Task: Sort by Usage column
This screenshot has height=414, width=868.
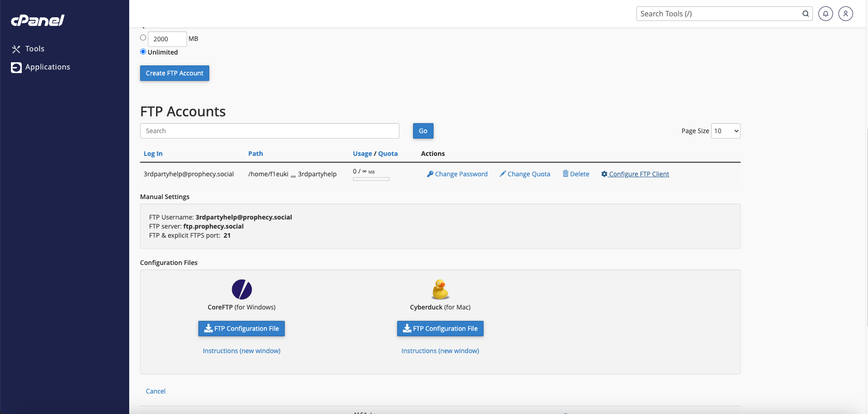Action: coord(363,154)
